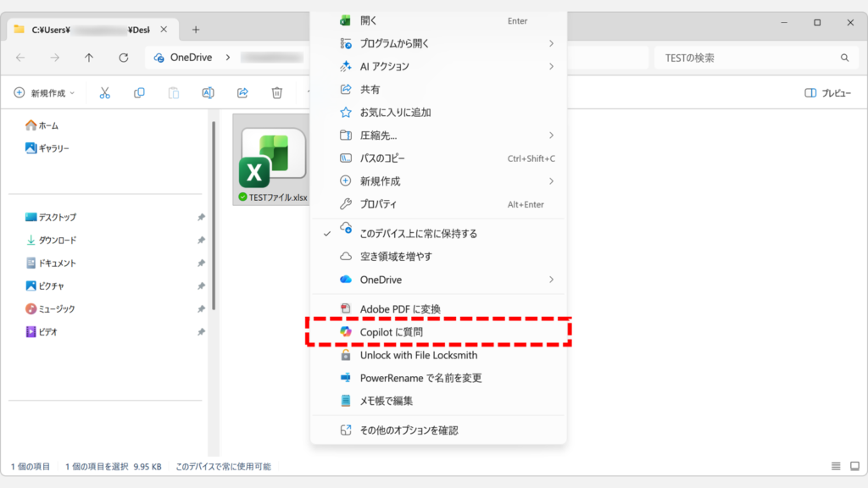The width and height of the screenshot is (868, 488).
Task: Go forward with the right arrow
Action: point(55,58)
